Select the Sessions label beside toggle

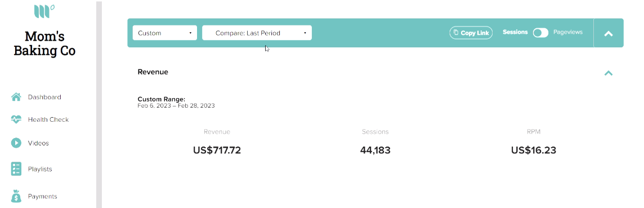[x=515, y=32]
